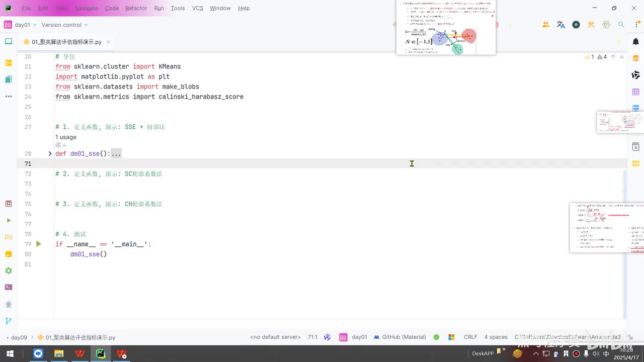644x362 pixels.
Task: Open the day01 project dropdown
Action: point(20,25)
